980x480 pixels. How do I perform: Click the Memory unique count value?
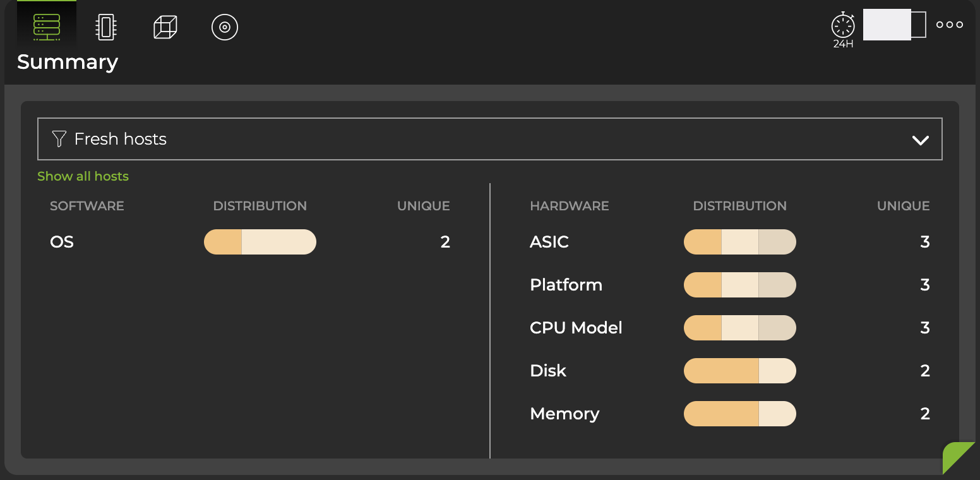pyautogui.click(x=925, y=414)
